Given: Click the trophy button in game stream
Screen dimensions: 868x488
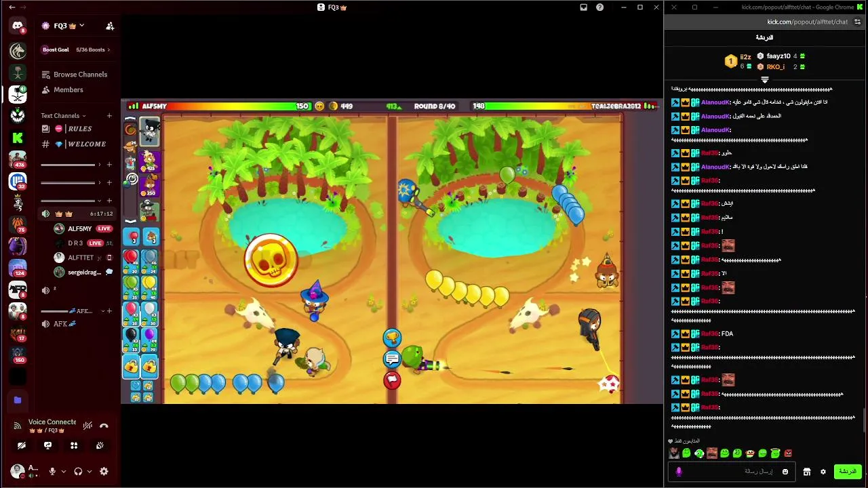Looking at the screenshot, I should (x=392, y=338).
